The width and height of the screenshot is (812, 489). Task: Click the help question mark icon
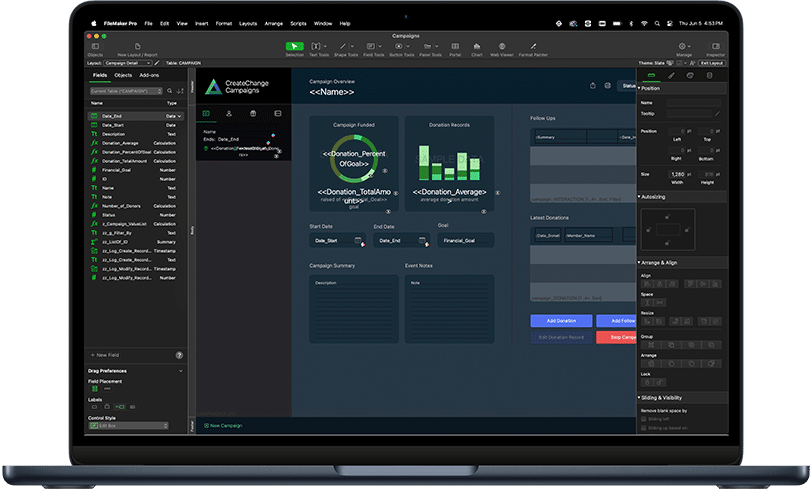179,355
